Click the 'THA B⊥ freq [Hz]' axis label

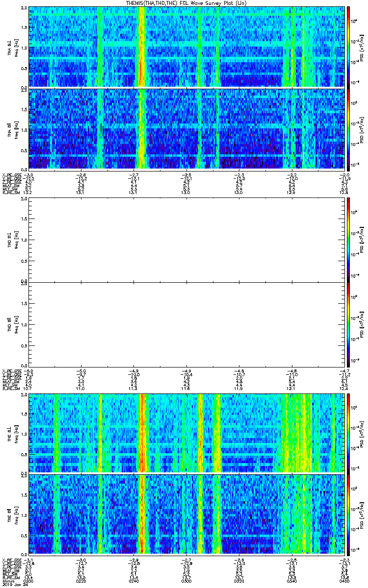tap(12, 48)
